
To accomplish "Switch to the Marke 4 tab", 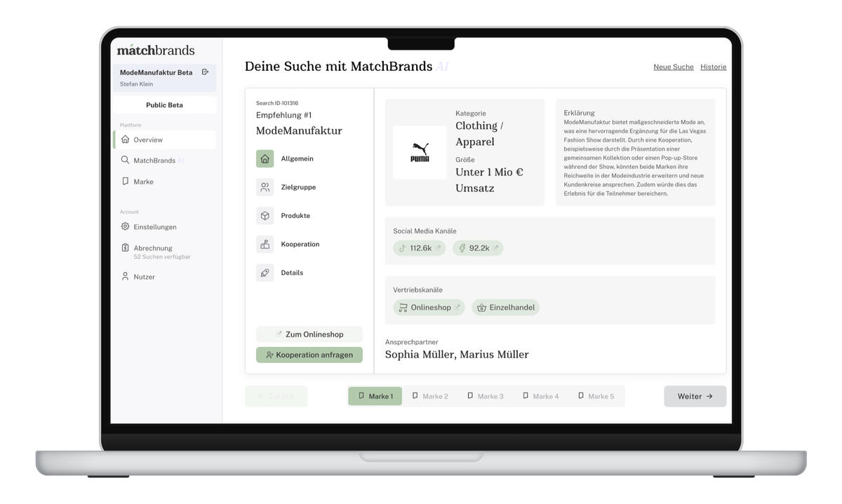I will [540, 396].
